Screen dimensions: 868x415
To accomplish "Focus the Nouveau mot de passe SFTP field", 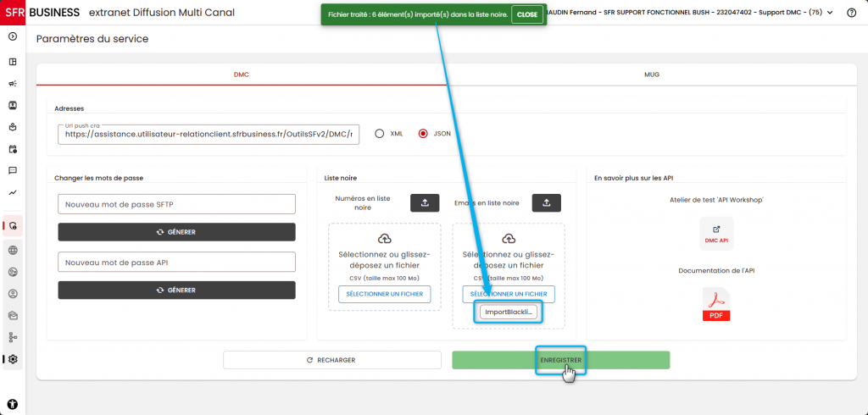I will click(x=176, y=204).
